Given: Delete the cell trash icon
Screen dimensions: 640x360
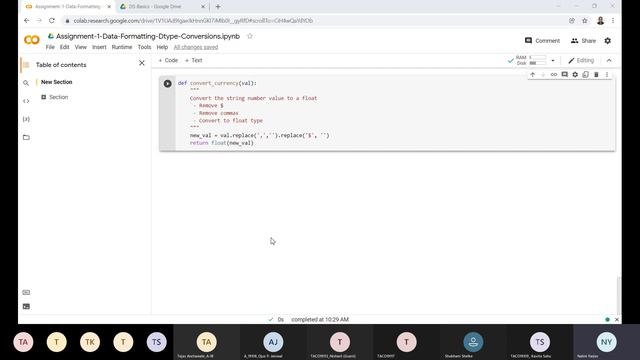Looking at the screenshot, I should click(596, 75).
